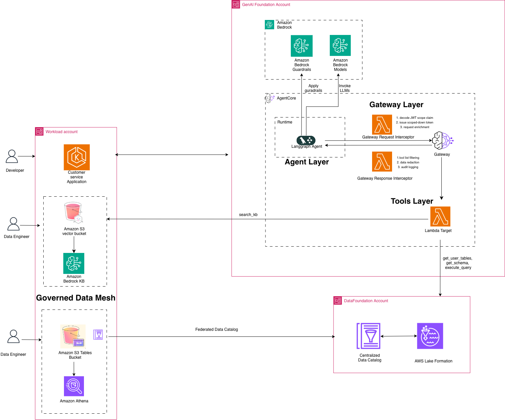
Task: Select the get_user_tables, get_schema, execute_query label
Action: pyautogui.click(x=457, y=263)
